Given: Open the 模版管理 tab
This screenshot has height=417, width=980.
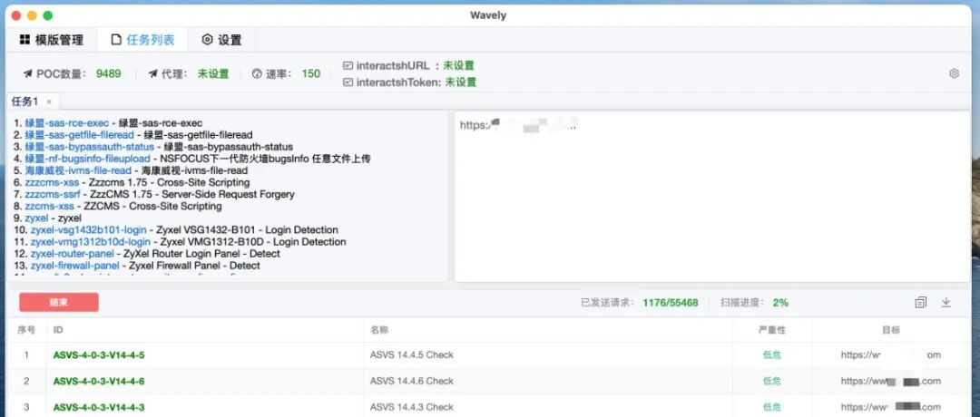Looking at the screenshot, I should click(x=51, y=40).
